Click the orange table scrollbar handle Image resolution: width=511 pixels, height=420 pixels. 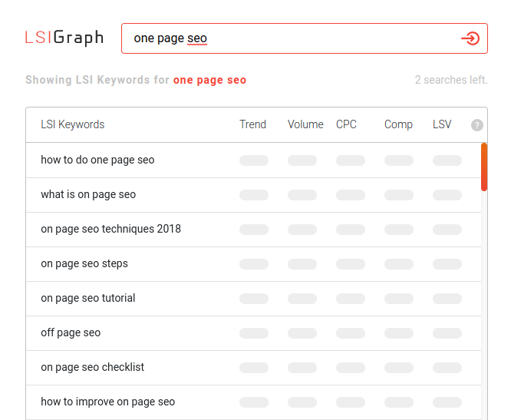tap(483, 167)
